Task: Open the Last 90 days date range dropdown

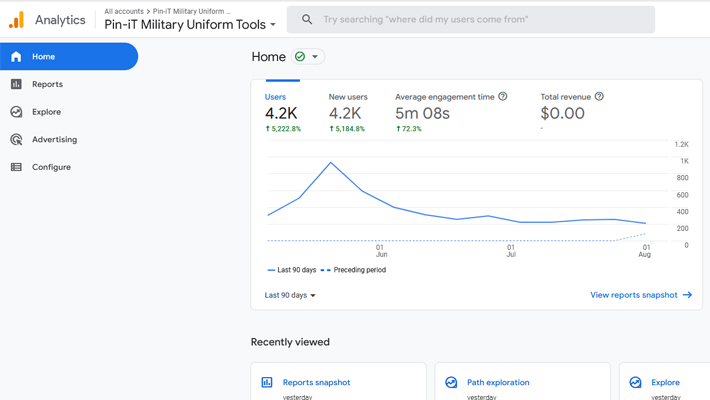Action: click(x=290, y=295)
